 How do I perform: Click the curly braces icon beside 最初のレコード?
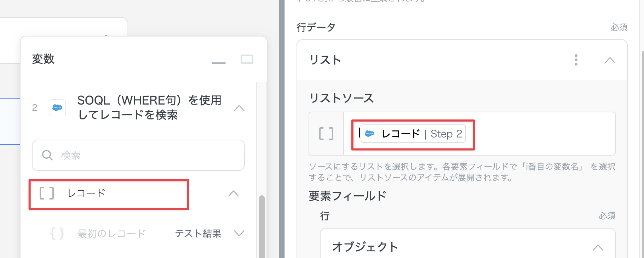coord(57,234)
